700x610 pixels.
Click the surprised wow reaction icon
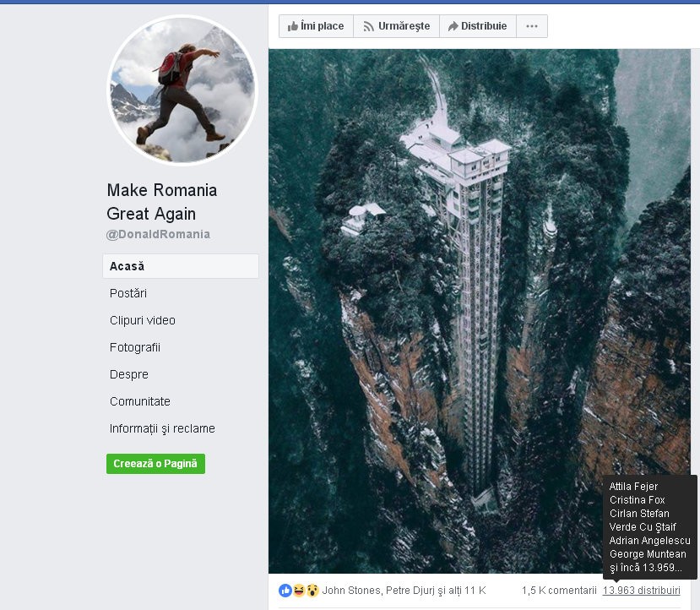(x=312, y=590)
